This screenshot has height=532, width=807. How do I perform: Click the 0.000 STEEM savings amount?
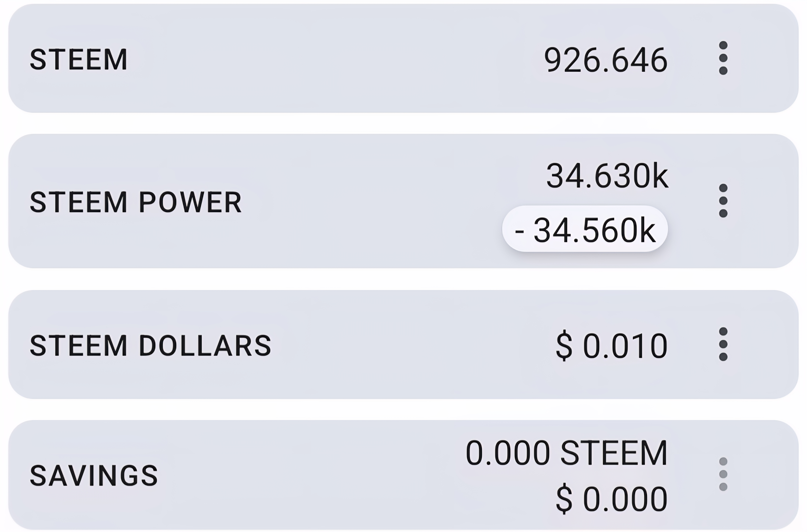[x=567, y=453]
